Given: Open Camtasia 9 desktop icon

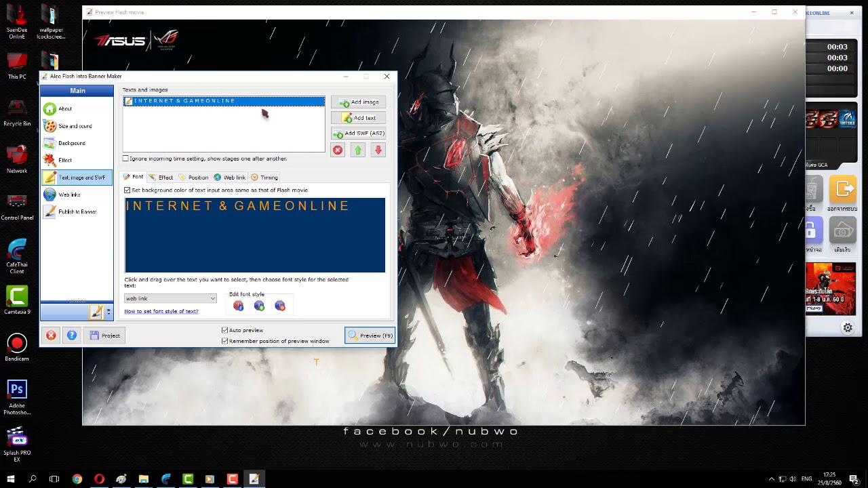Looking at the screenshot, I should click(x=17, y=300).
